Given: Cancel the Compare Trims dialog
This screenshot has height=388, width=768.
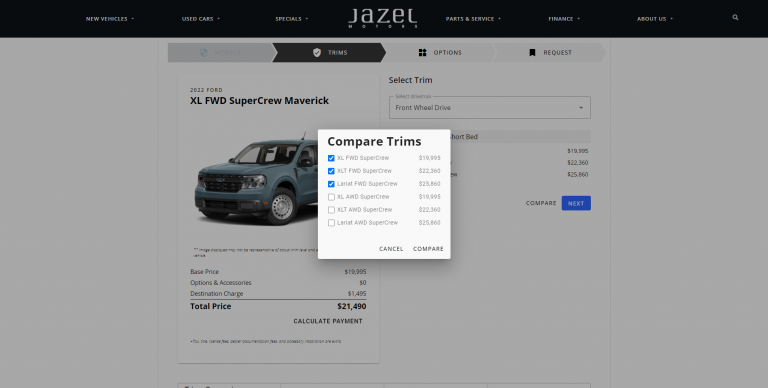Looking at the screenshot, I should coord(391,249).
